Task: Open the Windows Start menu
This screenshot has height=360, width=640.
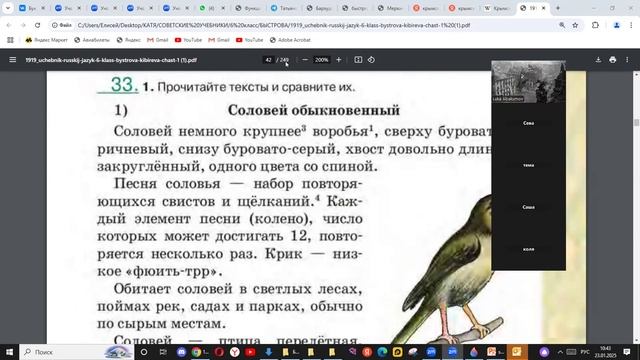Action: click(x=9, y=352)
